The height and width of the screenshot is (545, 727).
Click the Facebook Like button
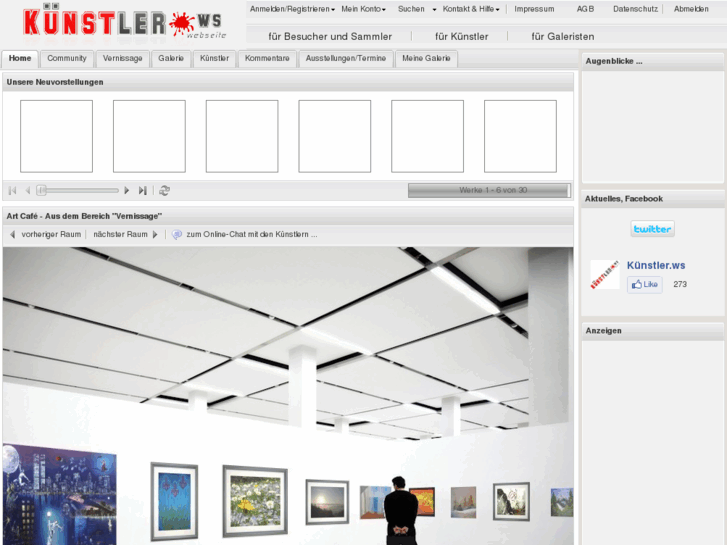click(645, 284)
